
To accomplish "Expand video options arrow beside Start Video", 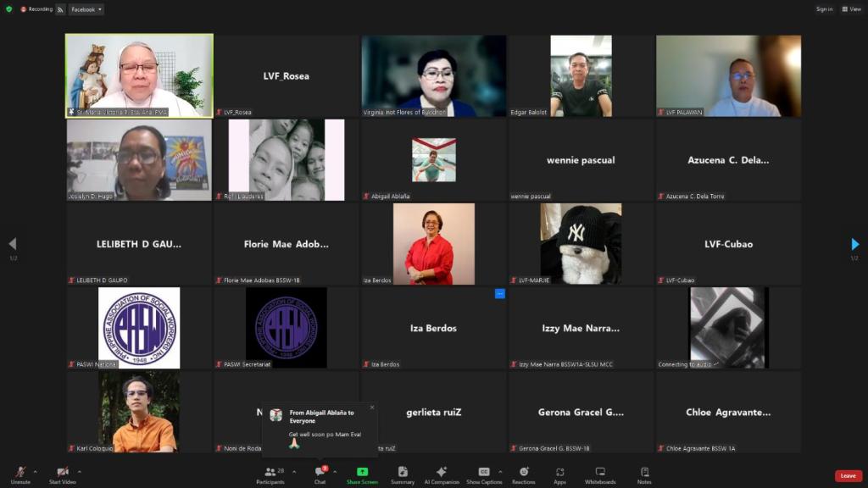I will [80, 472].
